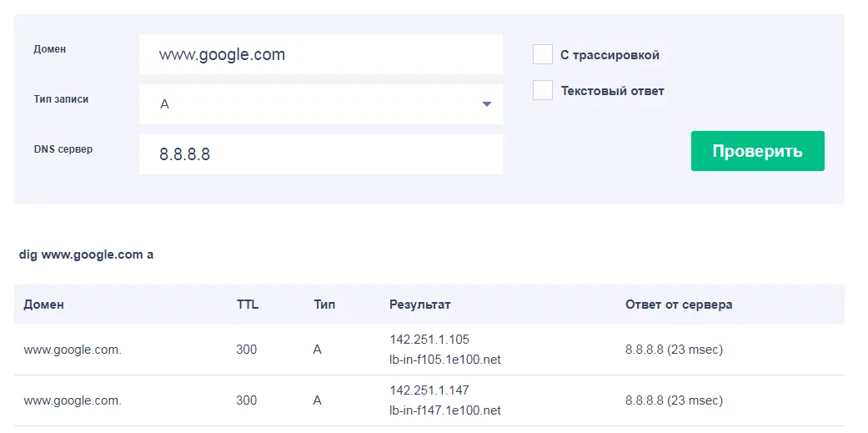Click the IP address 142.251.1.147
Viewport: 868px width, 433px height.
429,390
